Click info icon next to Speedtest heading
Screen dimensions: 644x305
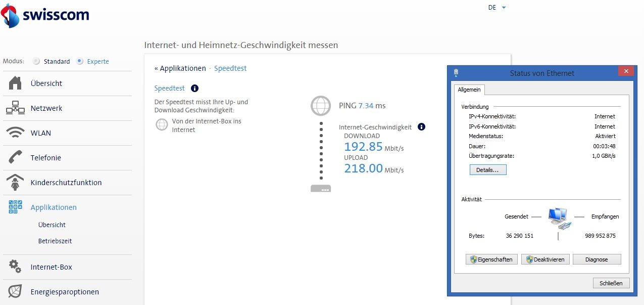(194, 88)
